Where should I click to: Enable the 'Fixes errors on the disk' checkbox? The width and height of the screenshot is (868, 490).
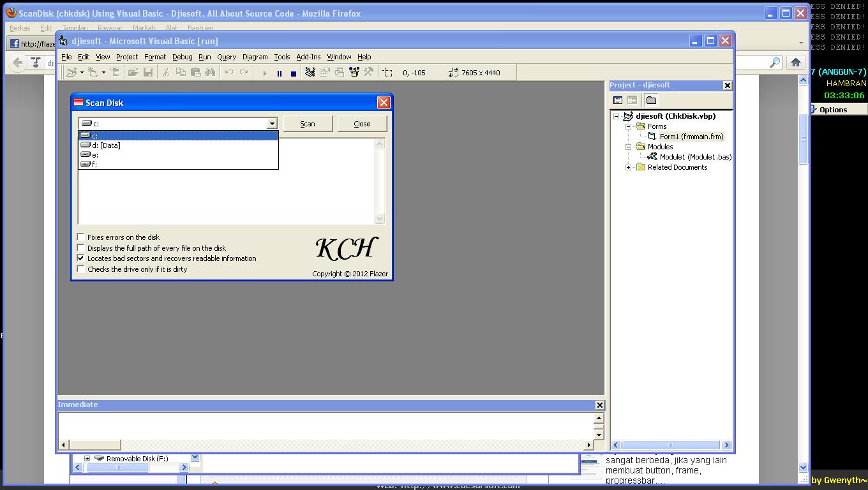tap(80, 237)
